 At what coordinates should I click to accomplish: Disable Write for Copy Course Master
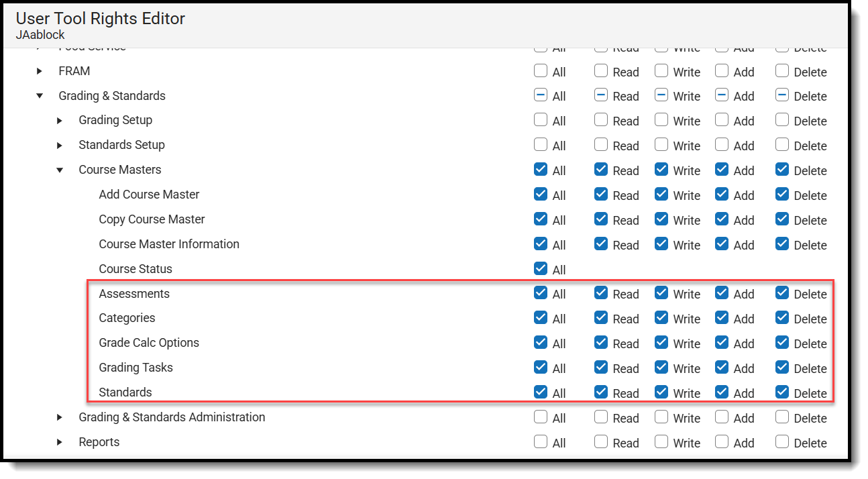(661, 219)
